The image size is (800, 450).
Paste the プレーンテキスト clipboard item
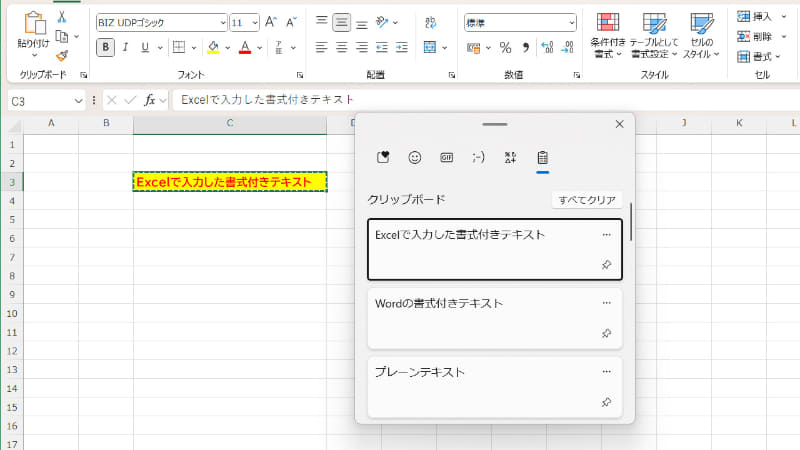coord(495,387)
